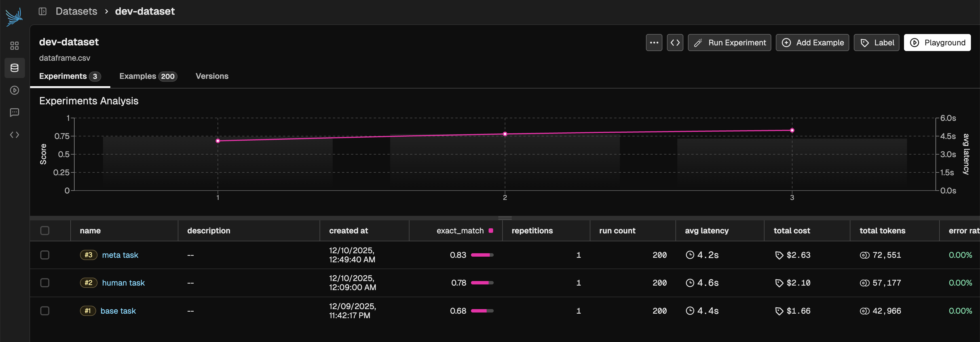Screen dimensions: 980x342
Task: Open the Phoenix logo home icon
Action: click(x=14, y=17)
